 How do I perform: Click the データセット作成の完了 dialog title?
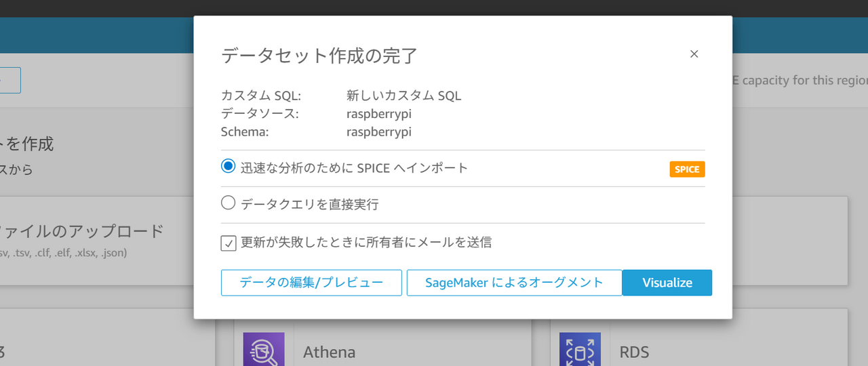pos(319,56)
